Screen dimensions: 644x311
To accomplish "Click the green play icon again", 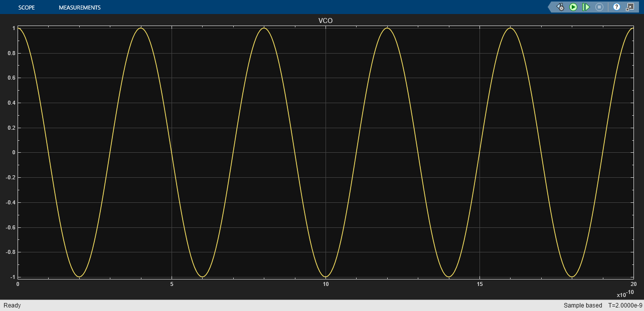I will (573, 7).
